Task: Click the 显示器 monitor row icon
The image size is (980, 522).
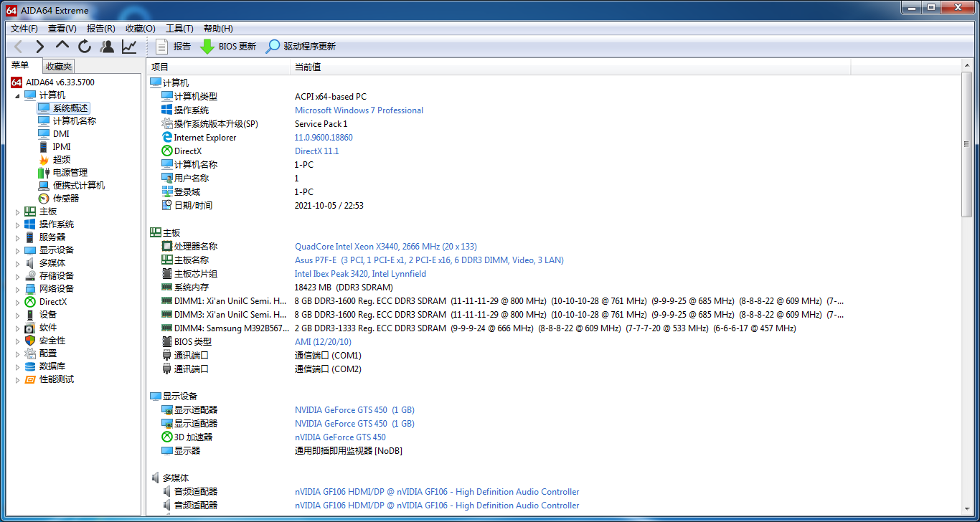Action: coord(167,451)
